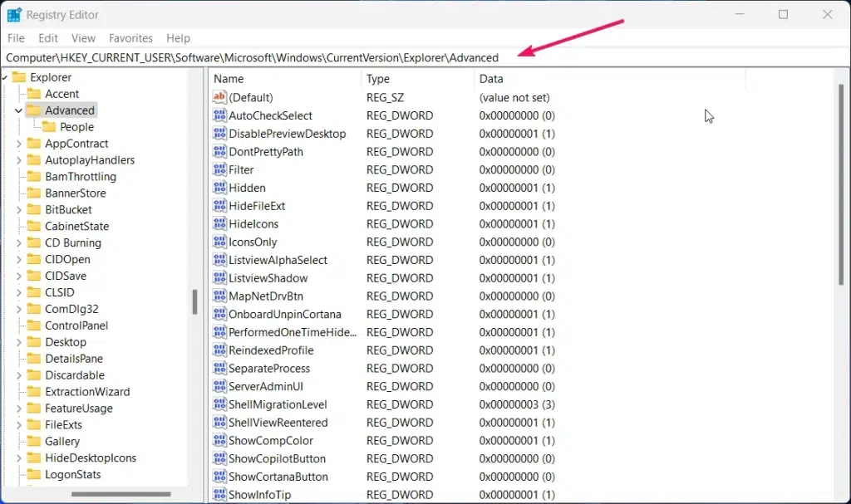The height and width of the screenshot is (504, 851).
Task: Open the View menu
Action: click(83, 38)
